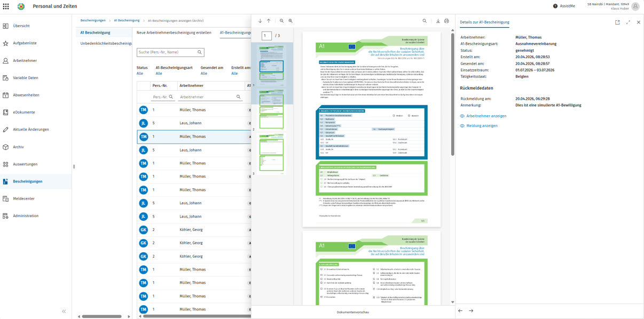Expand the details panel to fullscreen
Viewport: 644px width, 319px height.
click(x=628, y=22)
